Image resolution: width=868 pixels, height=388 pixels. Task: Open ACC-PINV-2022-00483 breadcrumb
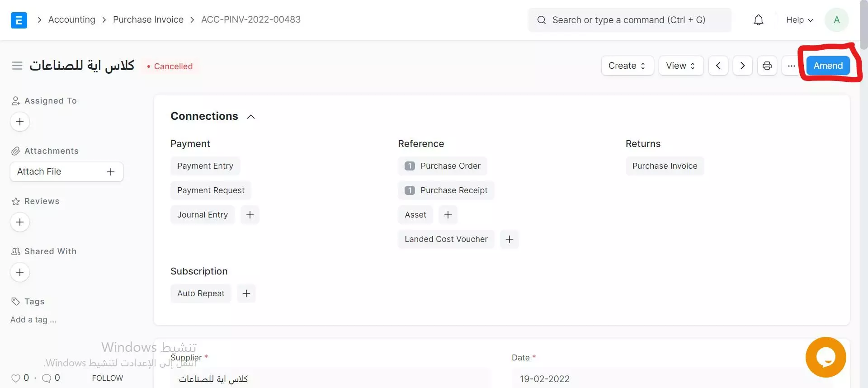click(251, 19)
